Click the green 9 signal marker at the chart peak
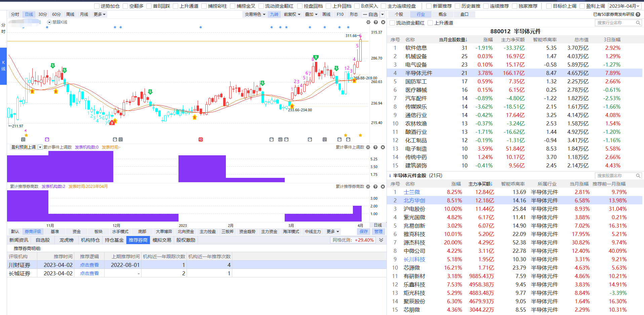This screenshot has width=644, height=315. coord(316,57)
